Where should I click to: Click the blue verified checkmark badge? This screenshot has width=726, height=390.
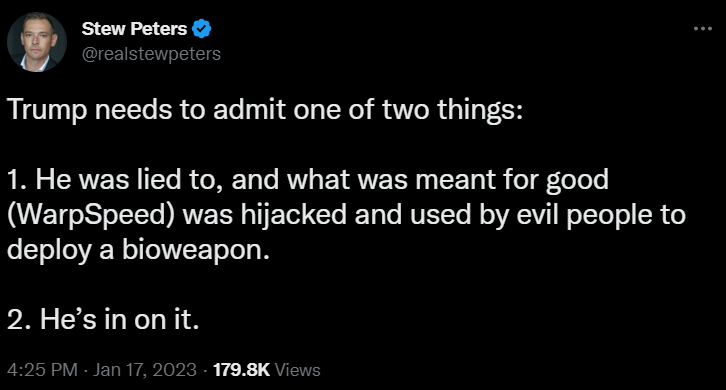coord(201,29)
